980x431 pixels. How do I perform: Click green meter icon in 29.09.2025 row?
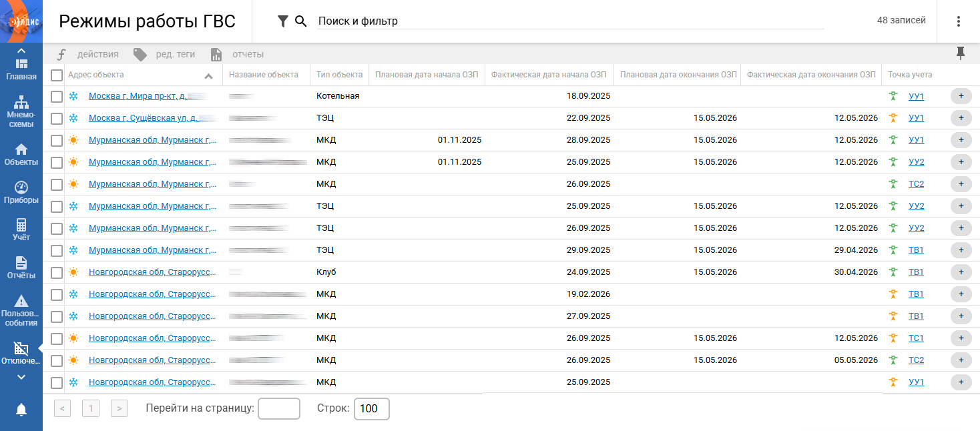point(893,250)
